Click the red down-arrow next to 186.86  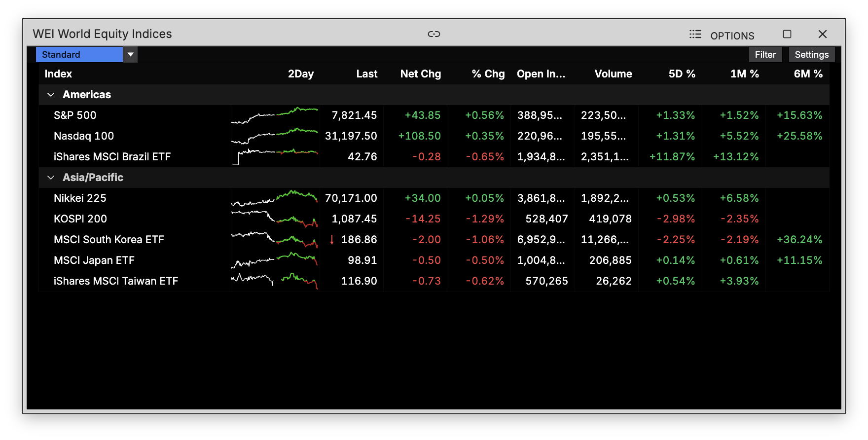[x=332, y=240]
